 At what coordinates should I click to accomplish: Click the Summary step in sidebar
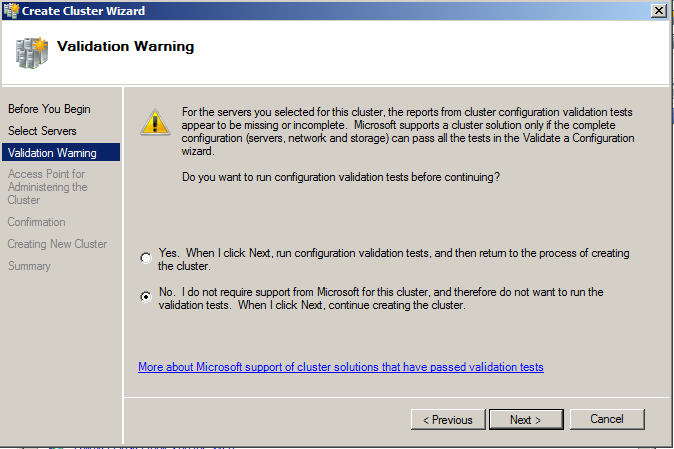coord(29,266)
